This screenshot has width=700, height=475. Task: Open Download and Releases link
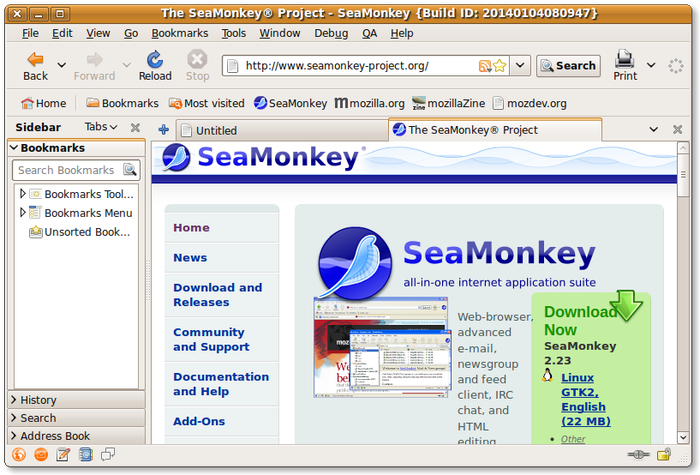tap(217, 295)
